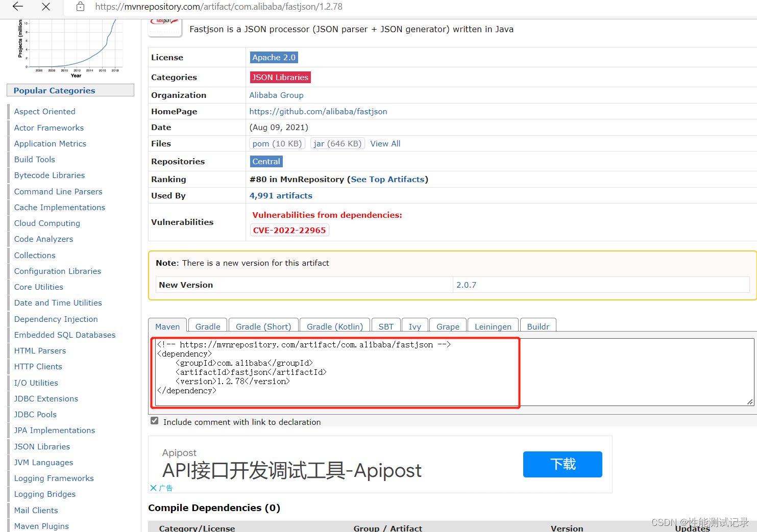This screenshot has height=532, width=757.
Task: Download the pom (10 KB) file
Action: [x=277, y=144]
